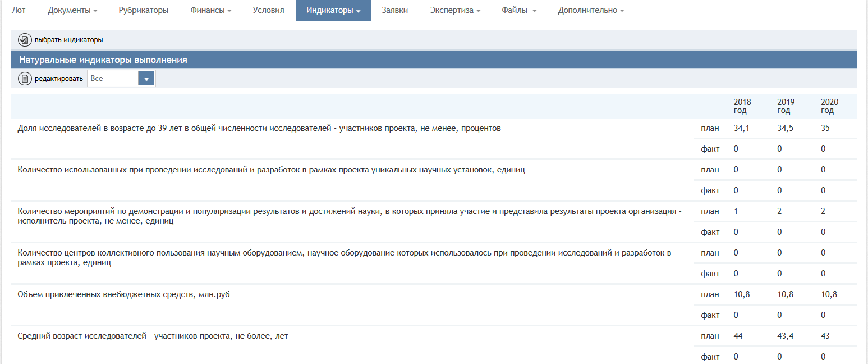Screen dimensions: 868x364
Task: Select the 'Количество мероприятий по демонстрации' indicator
Action: (x=350, y=216)
